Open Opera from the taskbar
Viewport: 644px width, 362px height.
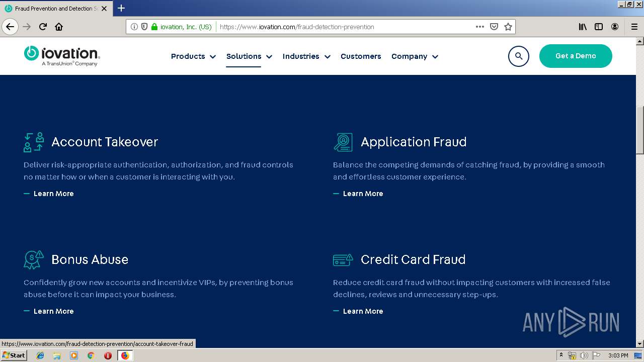click(x=108, y=355)
